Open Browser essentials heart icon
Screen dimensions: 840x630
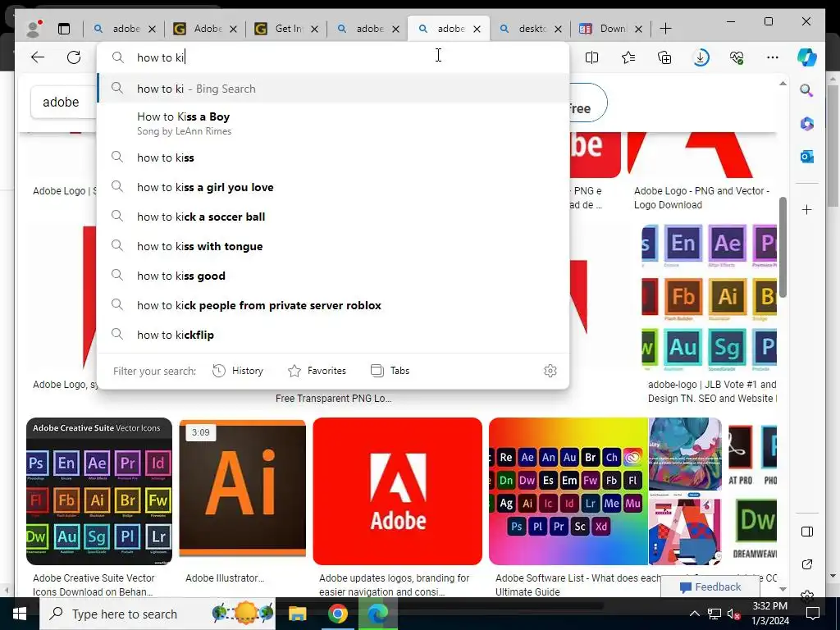(x=737, y=57)
